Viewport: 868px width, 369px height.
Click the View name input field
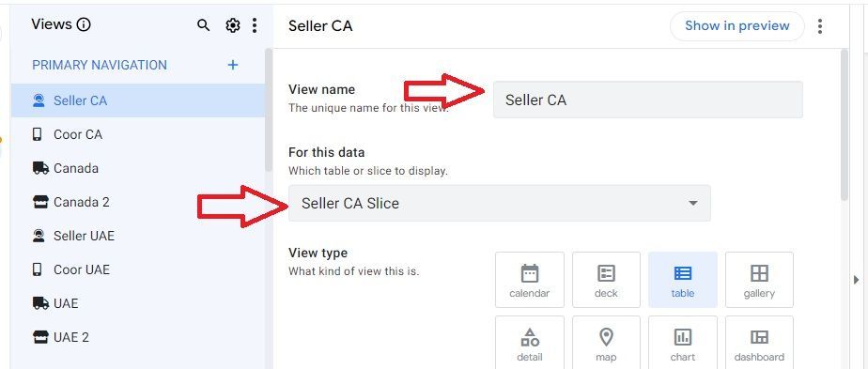coord(647,100)
